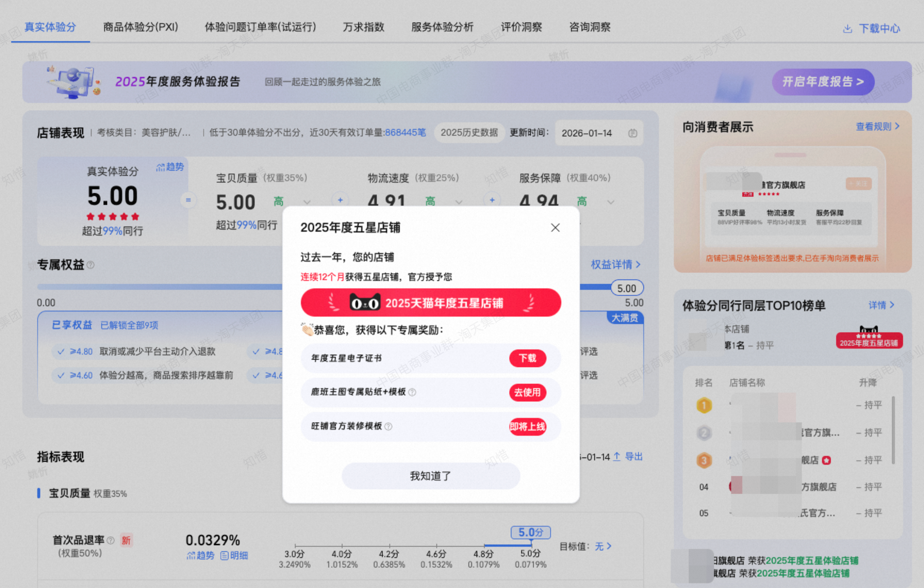This screenshot has width=924, height=588.
Task: Click the 868445笔 order count link
Action: point(405,132)
